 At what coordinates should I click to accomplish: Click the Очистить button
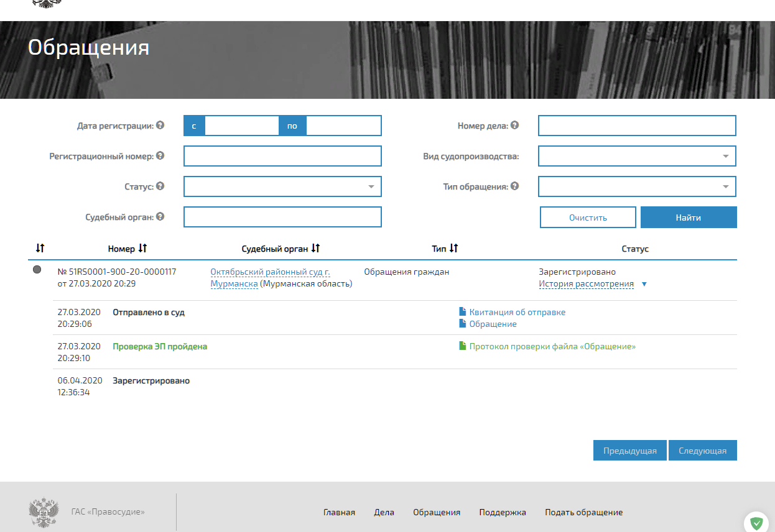click(x=588, y=218)
